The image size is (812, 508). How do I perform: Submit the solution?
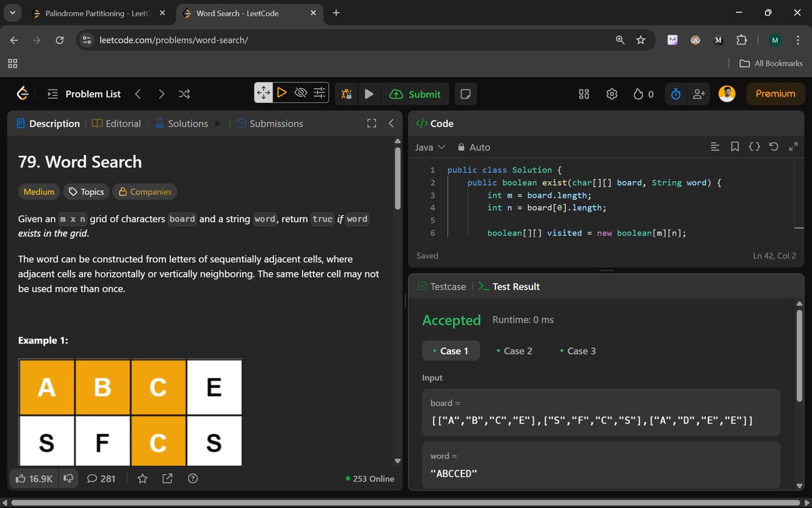pos(415,94)
